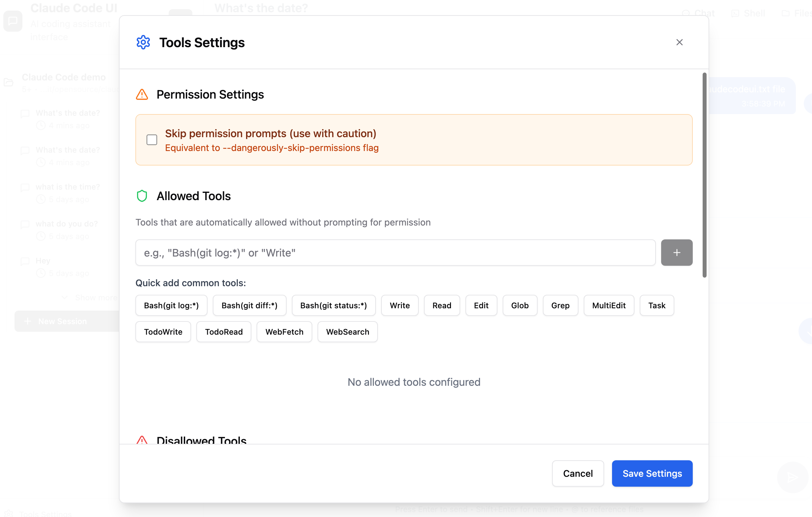The height and width of the screenshot is (517, 812).
Task: Enable Skip permission prompts
Action: coord(152,139)
